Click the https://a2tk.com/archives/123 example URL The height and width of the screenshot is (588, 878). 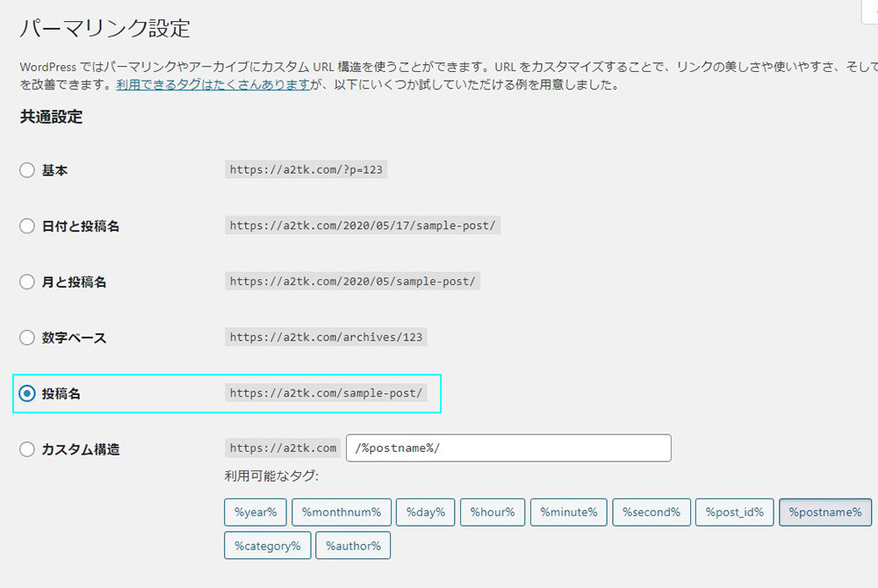[x=326, y=337]
